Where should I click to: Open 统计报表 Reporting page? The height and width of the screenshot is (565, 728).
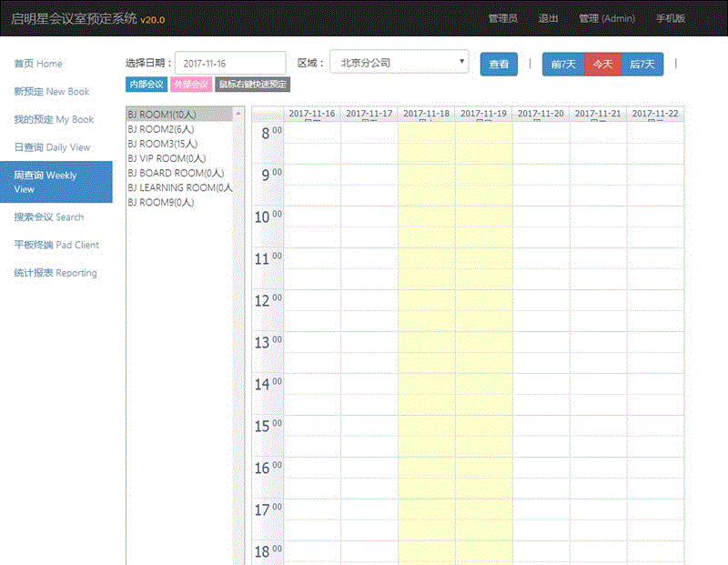(x=55, y=273)
